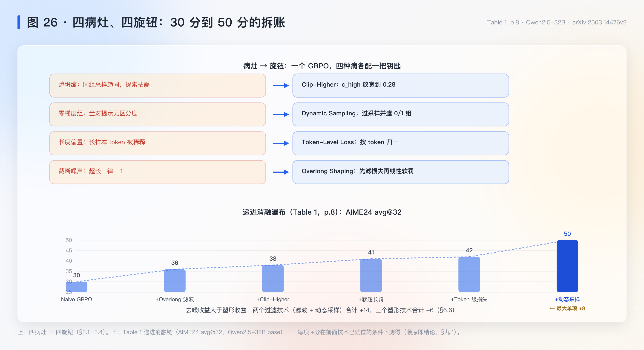
Task: Click the value label '42'
Action: click(469, 250)
